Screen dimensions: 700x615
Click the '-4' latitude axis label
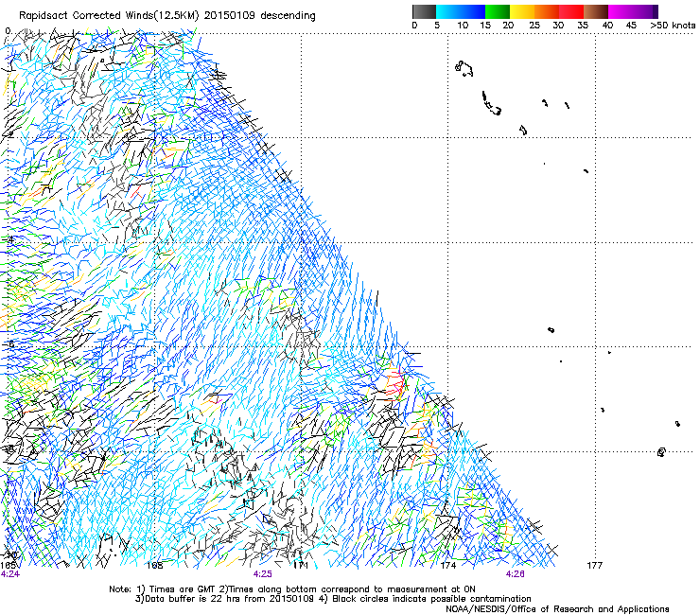click(8, 239)
